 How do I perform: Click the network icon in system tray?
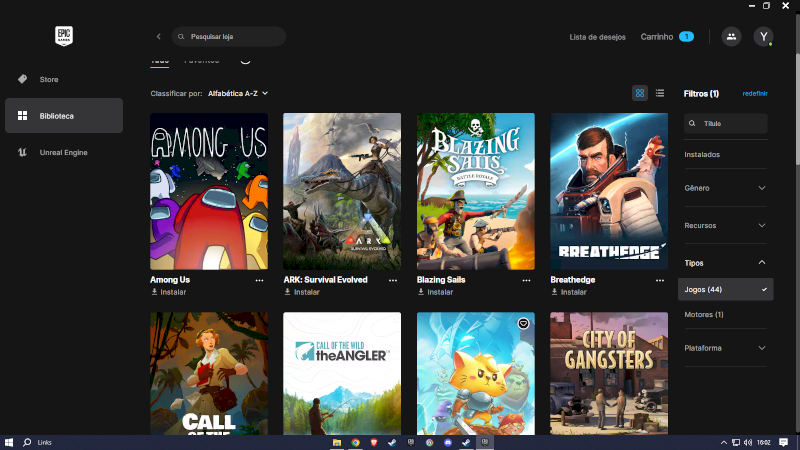736,442
